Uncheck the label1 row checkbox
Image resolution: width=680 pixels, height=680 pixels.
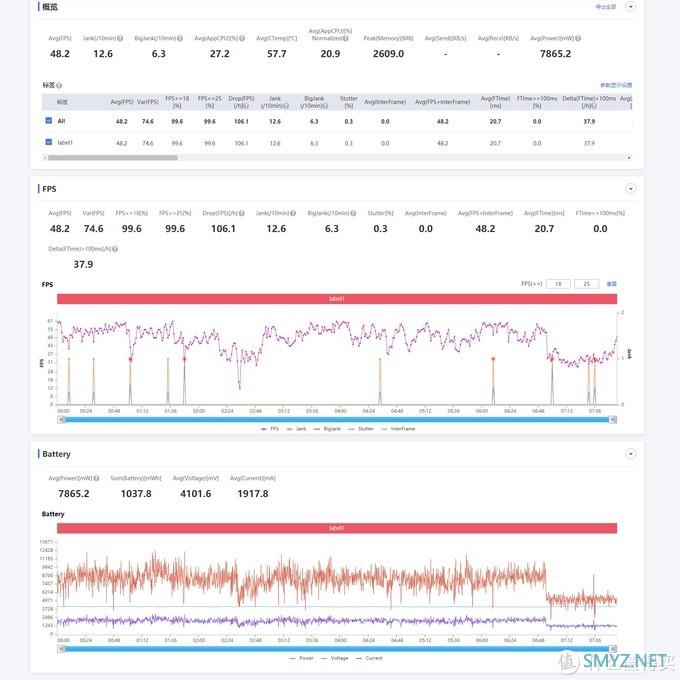point(49,142)
